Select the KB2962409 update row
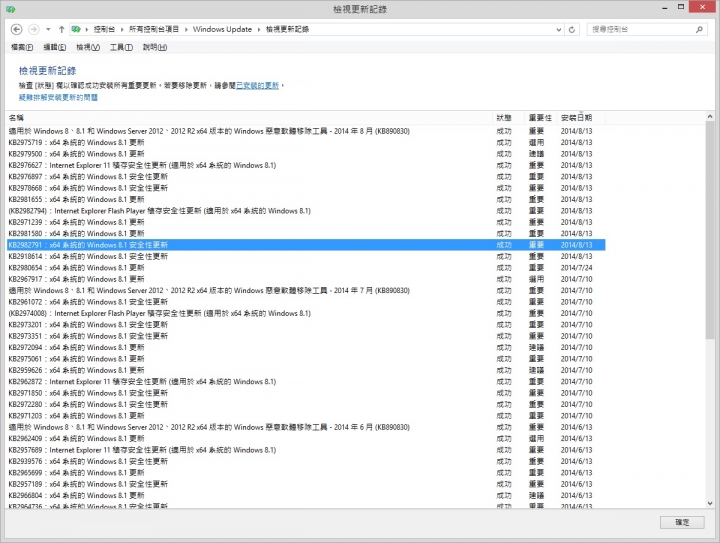The width and height of the screenshot is (720, 543). (x=306, y=438)
